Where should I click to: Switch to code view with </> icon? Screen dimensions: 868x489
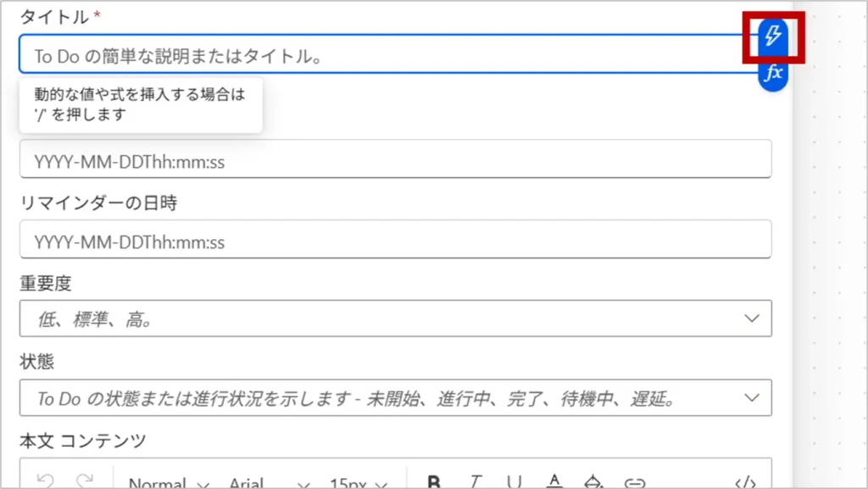point(745,483)
